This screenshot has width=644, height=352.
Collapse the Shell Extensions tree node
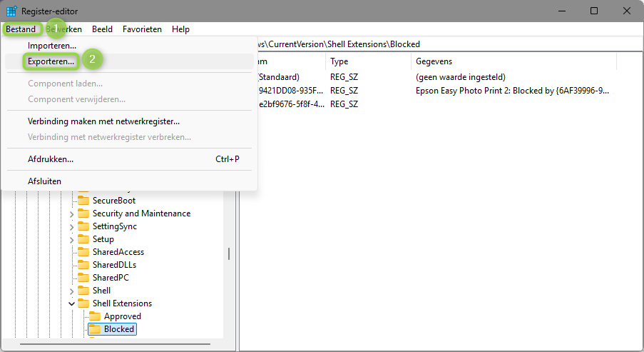(x=71, y=303)
